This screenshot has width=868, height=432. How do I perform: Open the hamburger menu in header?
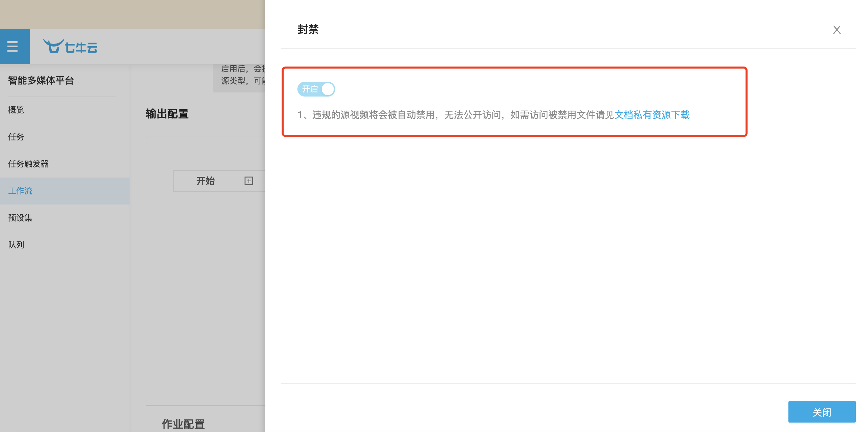pyautogui.click(x=13, y=46)
